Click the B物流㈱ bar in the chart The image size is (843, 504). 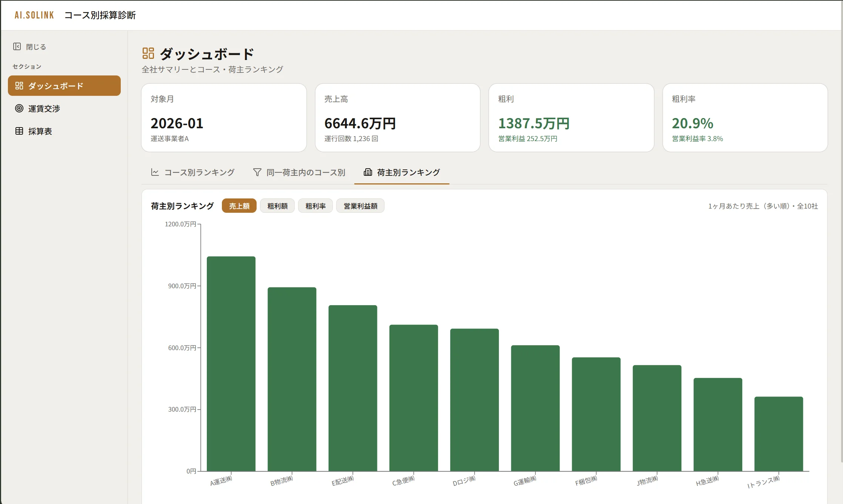click(x=292, y=379)
